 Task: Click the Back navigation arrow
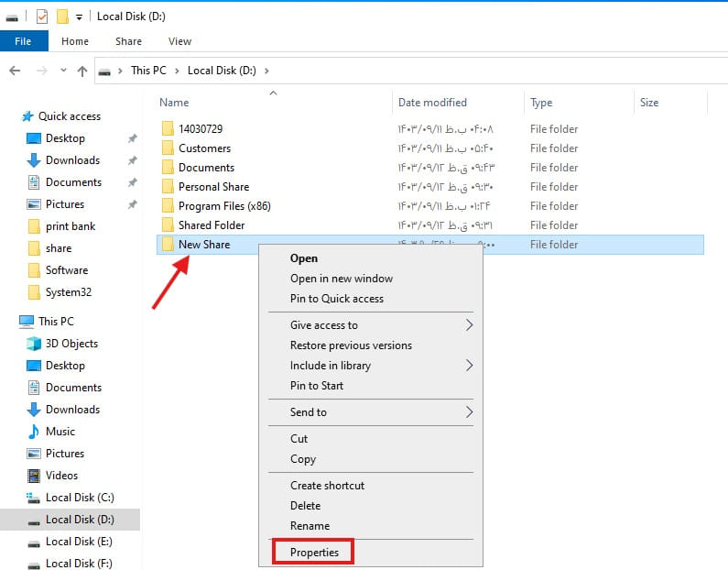(15, 71)
